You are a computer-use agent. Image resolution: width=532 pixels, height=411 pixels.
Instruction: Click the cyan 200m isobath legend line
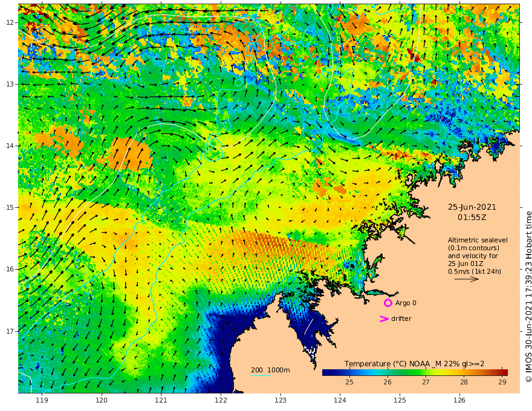point(261,375)
